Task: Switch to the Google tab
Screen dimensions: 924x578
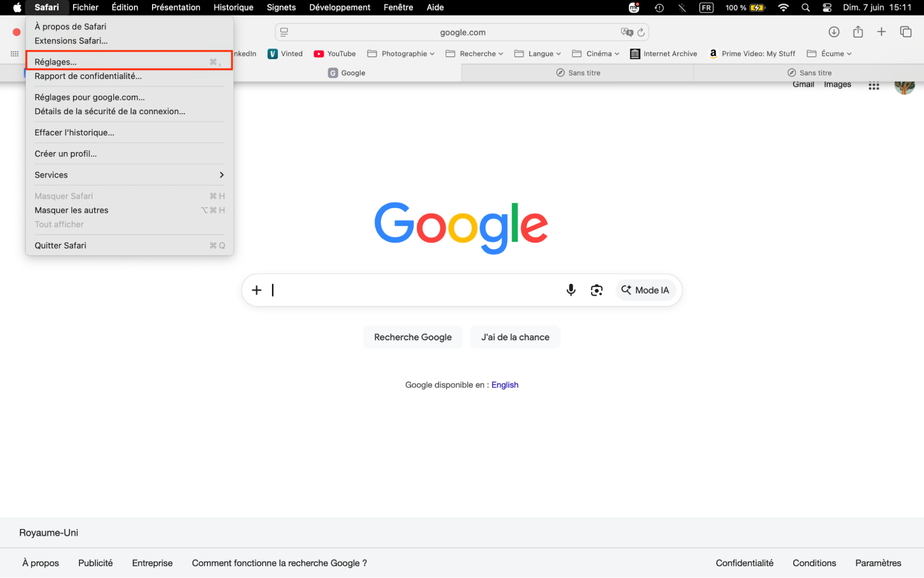Action: pos(347,73)
